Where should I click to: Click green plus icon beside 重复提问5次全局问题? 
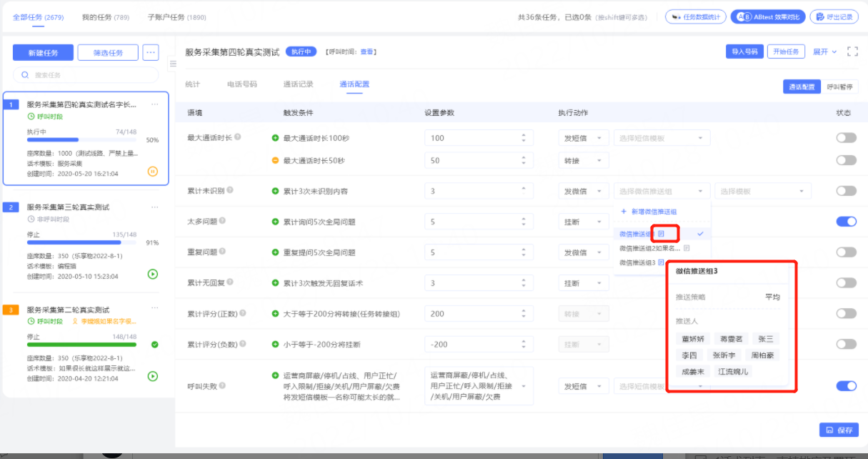[x=275, y=252]
